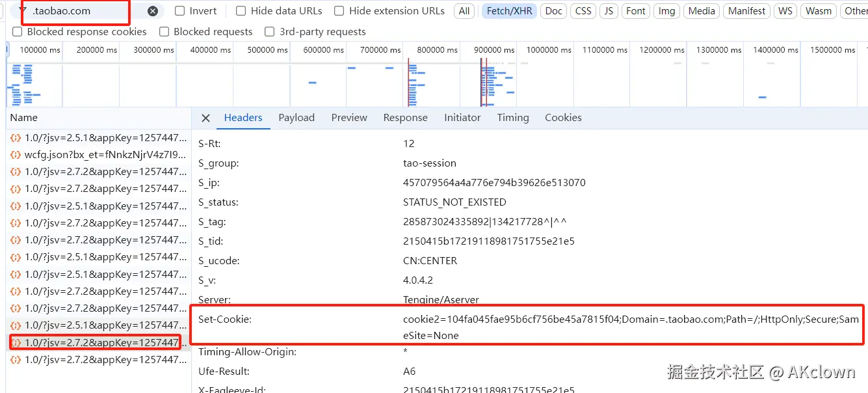868x393 pixels.
Task: Switch to the Payload tab
Action: [296, 118]
